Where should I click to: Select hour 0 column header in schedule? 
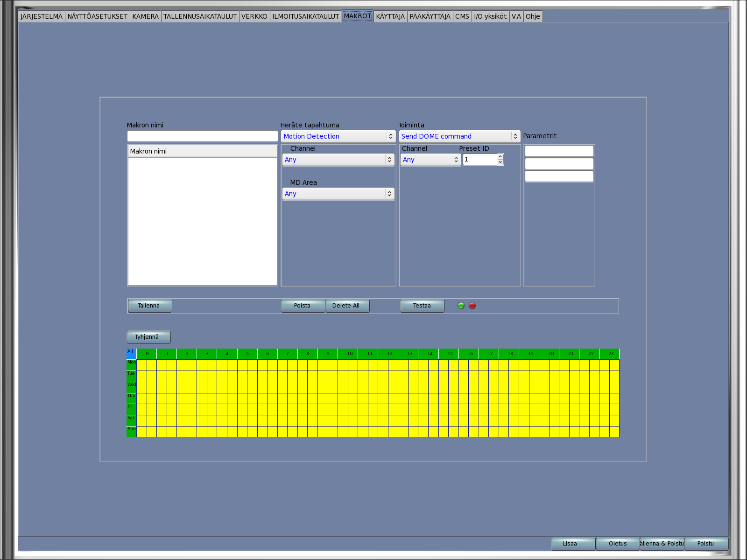click(x=147, y=354)
